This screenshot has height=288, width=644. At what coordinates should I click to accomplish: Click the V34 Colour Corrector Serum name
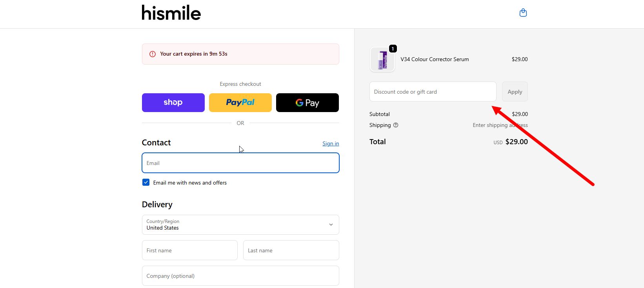click(434, 59)
